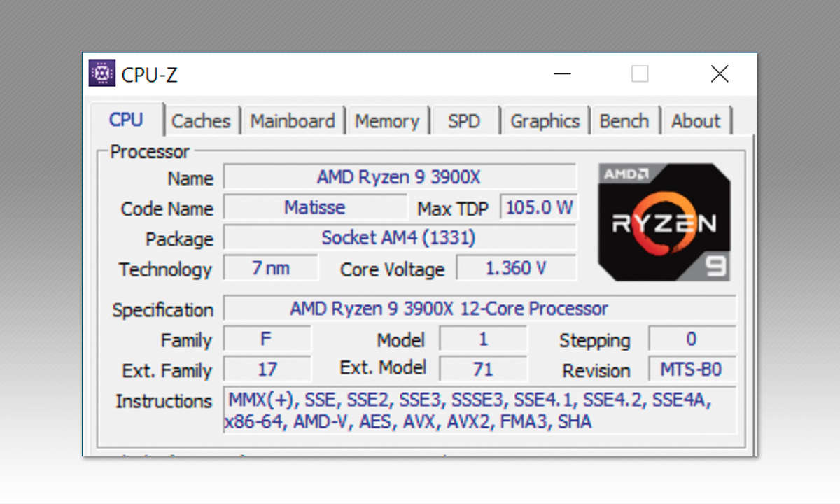
Task: Click the Revision label
Action: click(596, 371)
